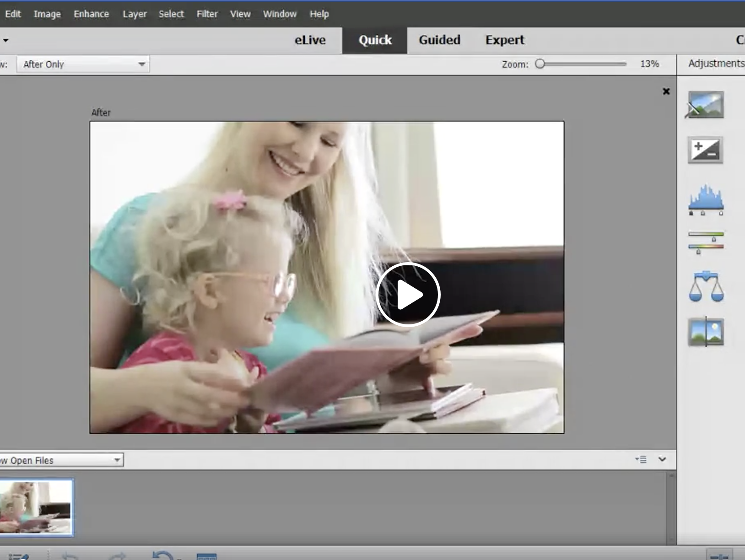This screenshot has width=745, height=560.
Task: Open the Color sliders adjustment
Action: click(706, 242)
